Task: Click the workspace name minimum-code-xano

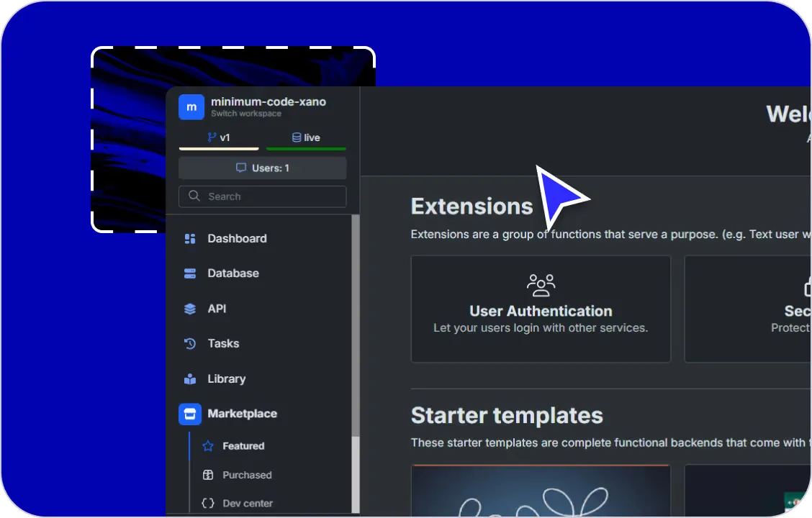Action: click(x=269, y=101)
